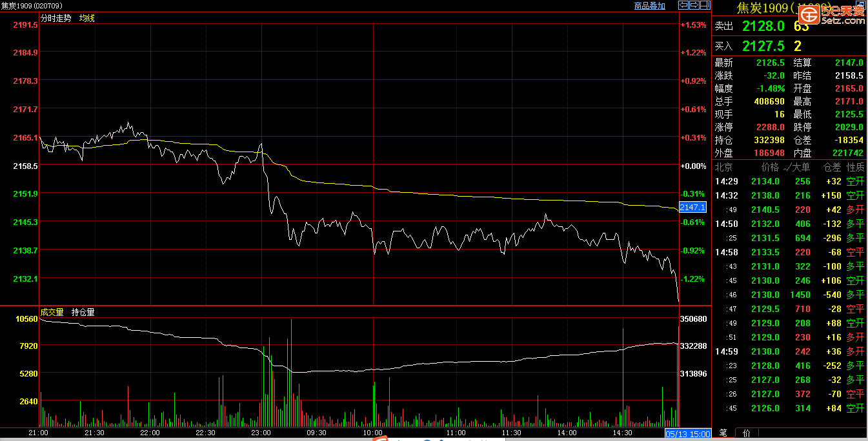The image size is (868, 441).
Task: Click the 外盘 value 186948
Action: [x=769, y=153]
